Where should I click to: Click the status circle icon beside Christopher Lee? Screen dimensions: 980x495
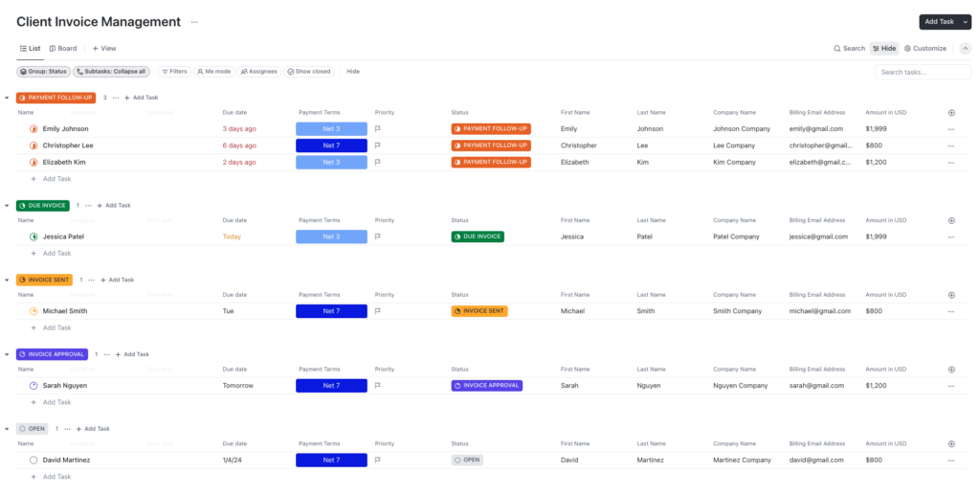point(33,146)
